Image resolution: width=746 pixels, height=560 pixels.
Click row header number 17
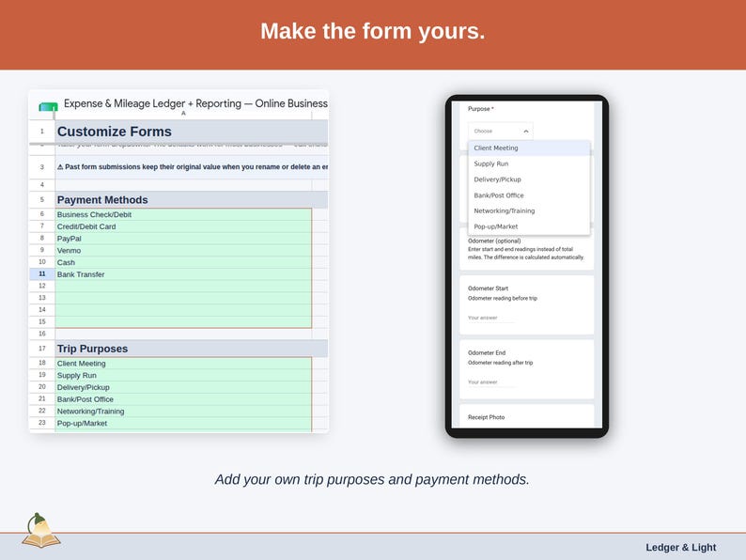42,349
